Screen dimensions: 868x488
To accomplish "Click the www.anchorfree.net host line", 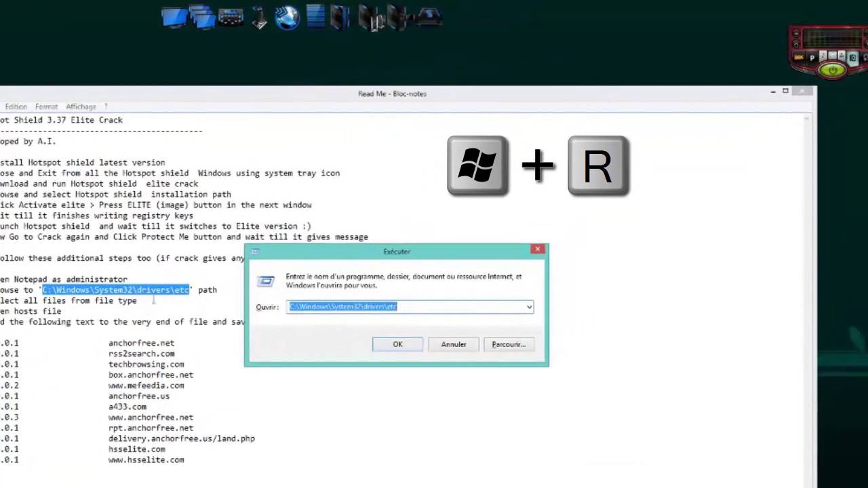I will coord(151,418).
